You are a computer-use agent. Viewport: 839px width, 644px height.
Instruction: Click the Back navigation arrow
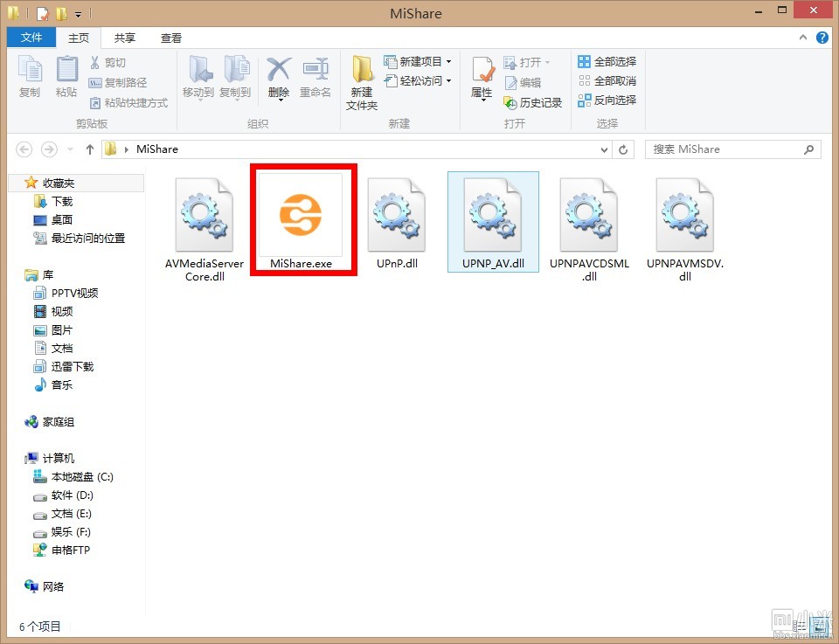coord(24,149)
